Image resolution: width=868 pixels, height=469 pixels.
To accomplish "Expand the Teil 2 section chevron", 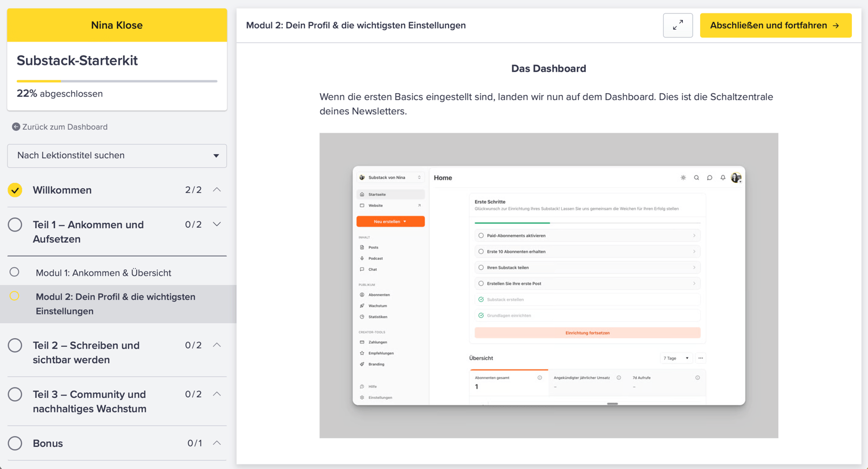I will (x=217, y=345).
